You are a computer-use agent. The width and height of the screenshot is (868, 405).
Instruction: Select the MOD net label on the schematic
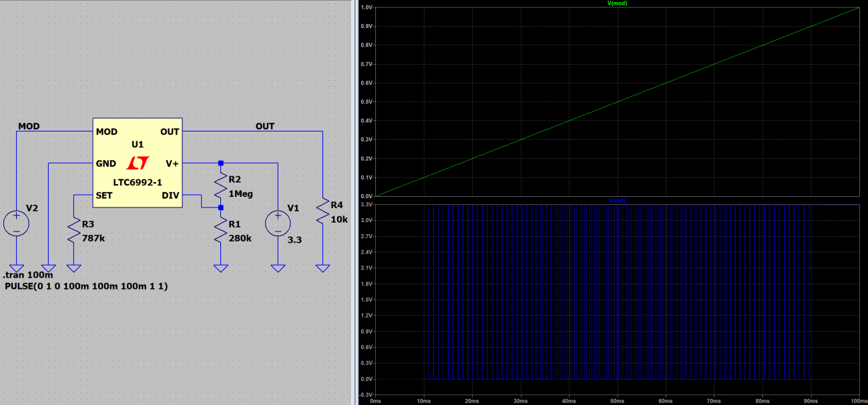[29, 126]
